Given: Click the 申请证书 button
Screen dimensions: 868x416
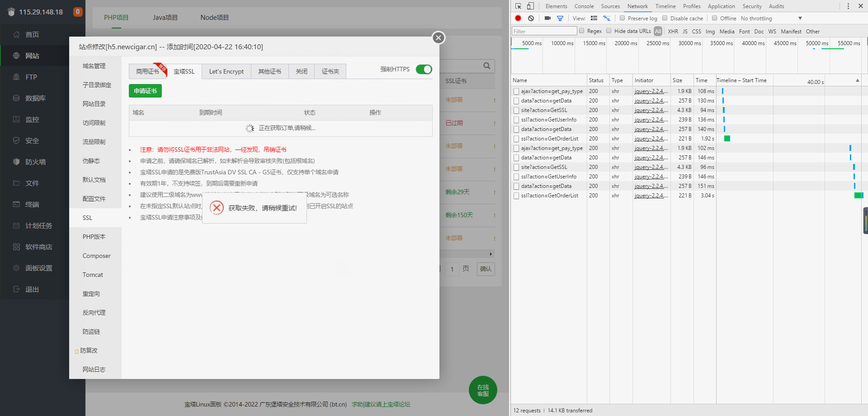Looking at the screenshot, I should coord(145,91).
